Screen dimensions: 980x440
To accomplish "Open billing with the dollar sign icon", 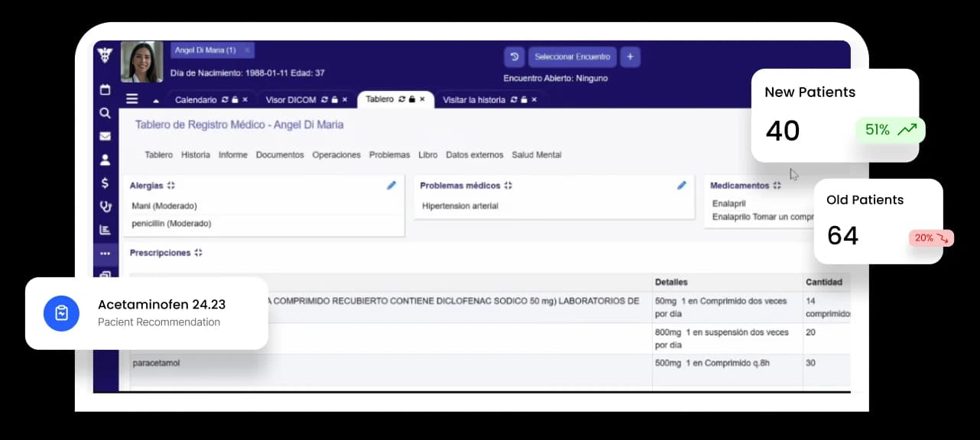I will click(105, 183).
